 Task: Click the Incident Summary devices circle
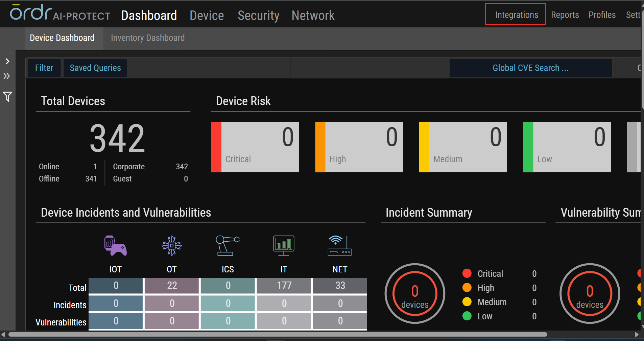click(415, 293)
